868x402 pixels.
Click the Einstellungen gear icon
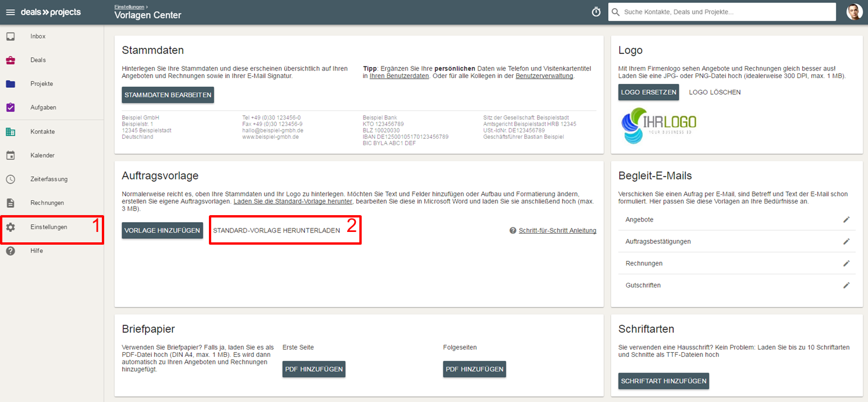pyautogui.click(x=10, y=227)
